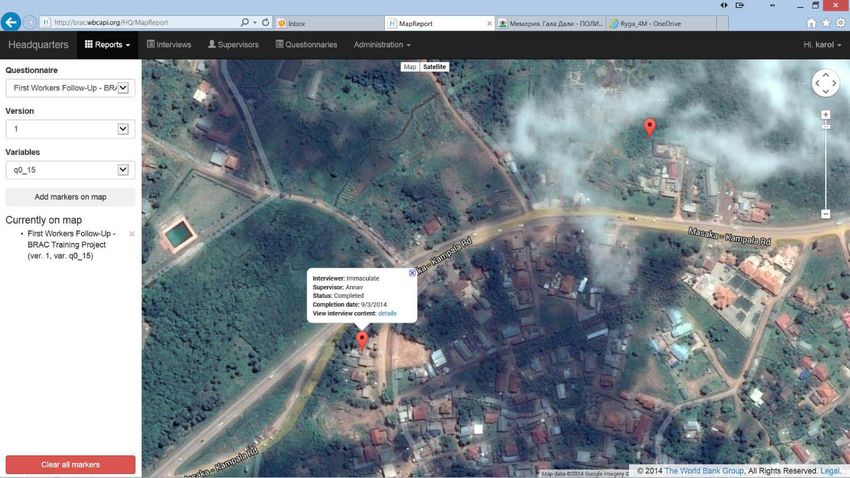Open the Variables dropdown

[x=70, y=170]
